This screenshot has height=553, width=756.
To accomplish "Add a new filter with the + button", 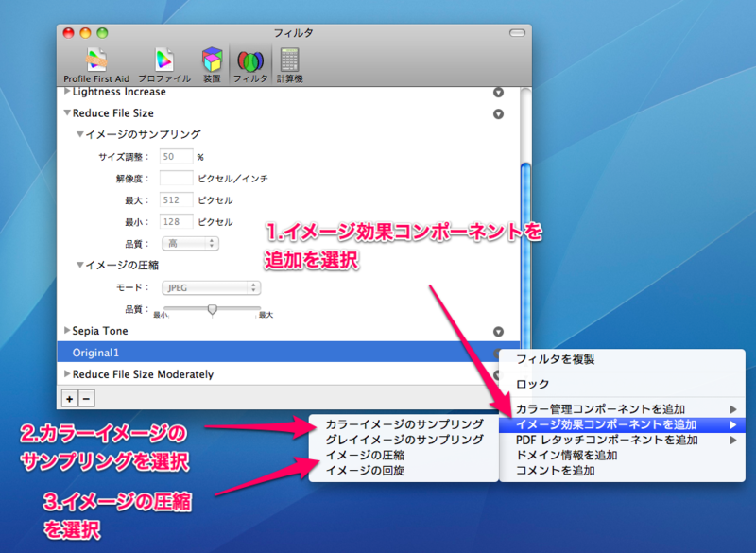I will (70, 398).
